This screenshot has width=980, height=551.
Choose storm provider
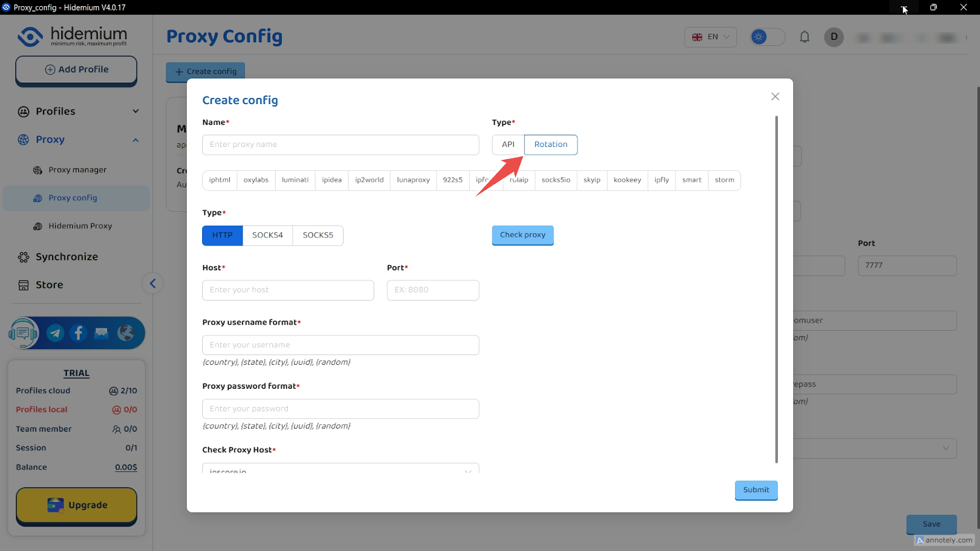click(725, 180)
